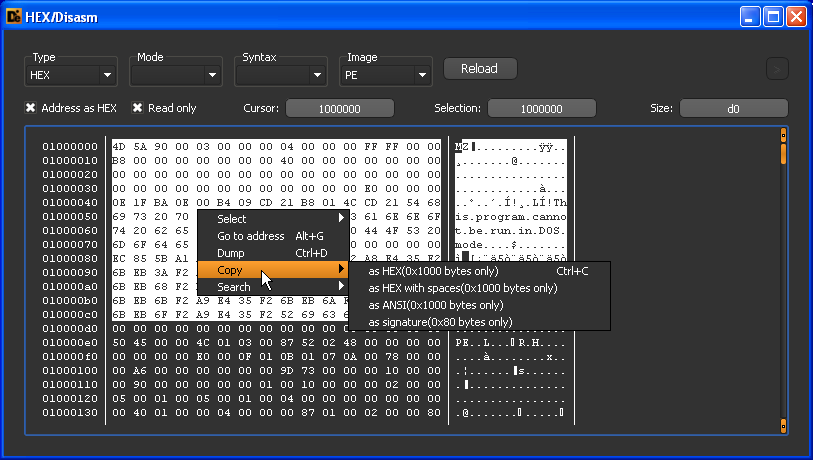Pick Copy as signature option
The height and width of the screenshot is (460, 813).
[x=441, y=322]
